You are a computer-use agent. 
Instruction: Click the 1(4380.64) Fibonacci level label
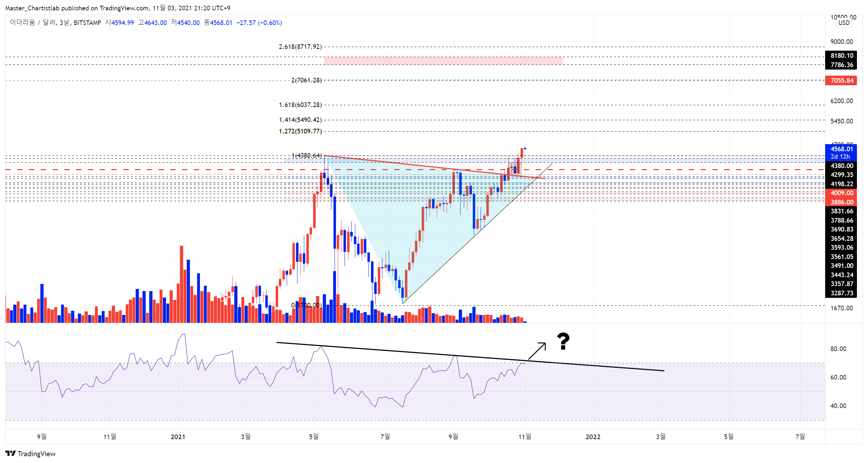(307, 156)
